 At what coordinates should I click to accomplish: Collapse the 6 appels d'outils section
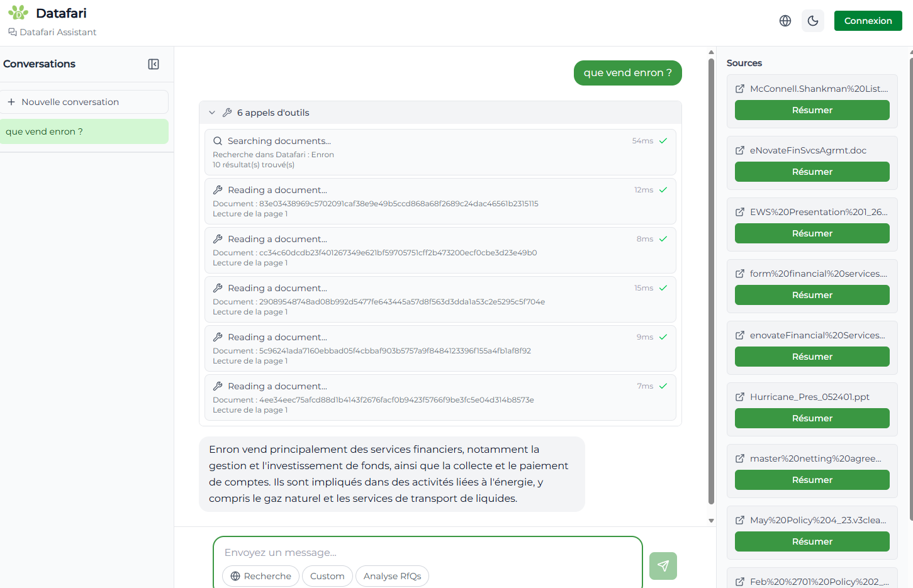pyautogui.click(x=212, y=113)
